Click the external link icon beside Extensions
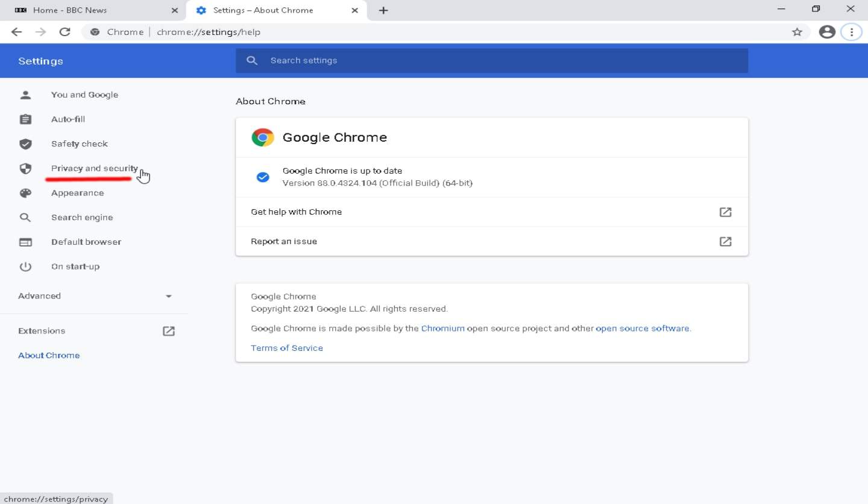The height and width of the screenshot is (504, 868). 169,331
